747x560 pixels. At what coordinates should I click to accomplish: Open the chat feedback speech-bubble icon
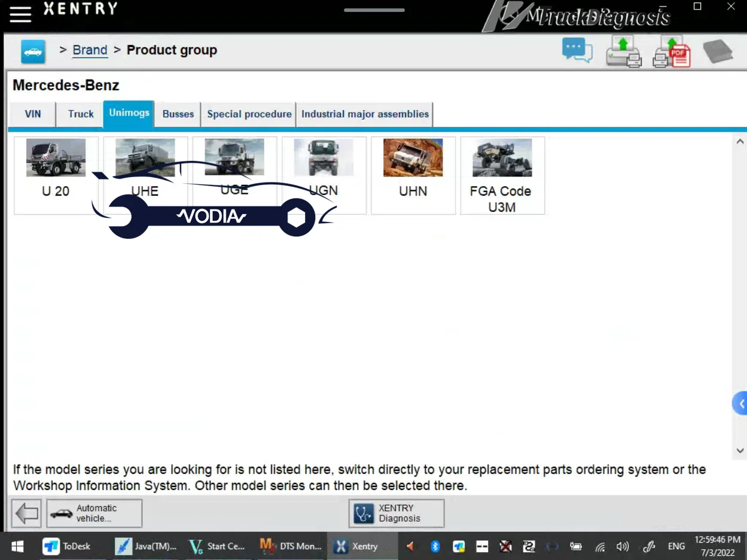tap(577, 50)
